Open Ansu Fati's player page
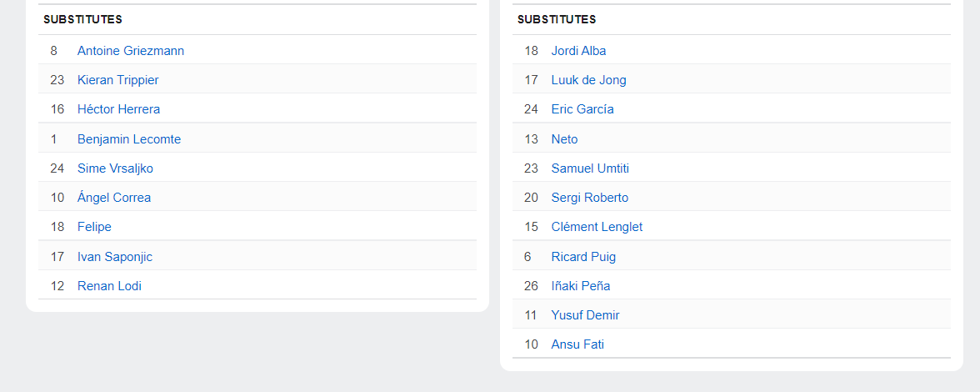 577,344
